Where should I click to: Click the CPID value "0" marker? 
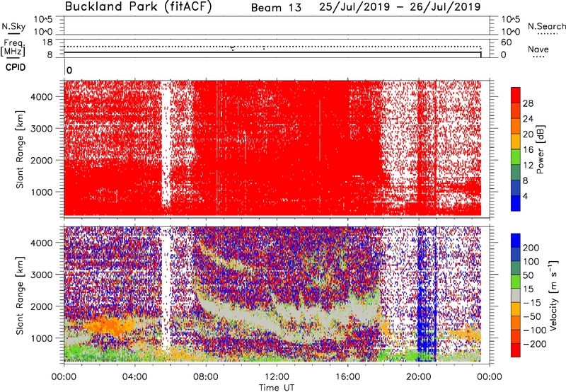69,70
